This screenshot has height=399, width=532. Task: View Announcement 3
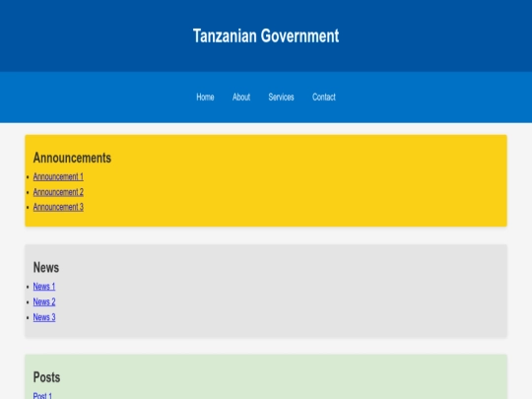(58, 207)
